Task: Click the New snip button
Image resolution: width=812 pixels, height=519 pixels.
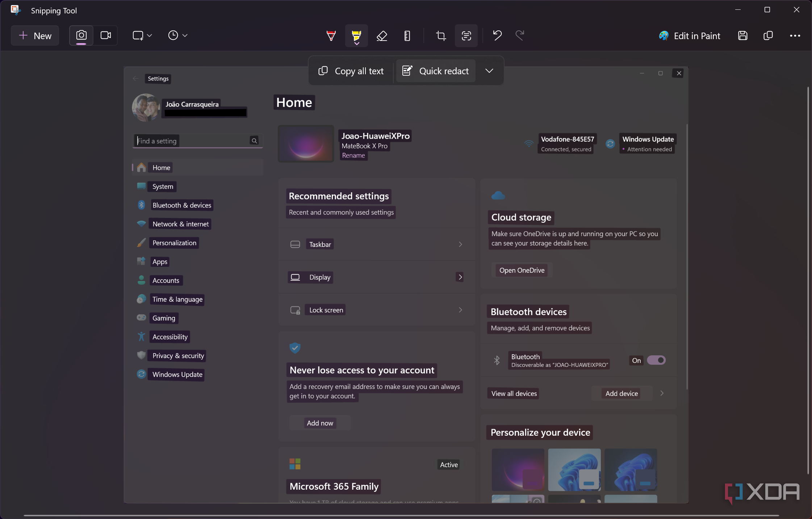Action: [x=35, y=35]
